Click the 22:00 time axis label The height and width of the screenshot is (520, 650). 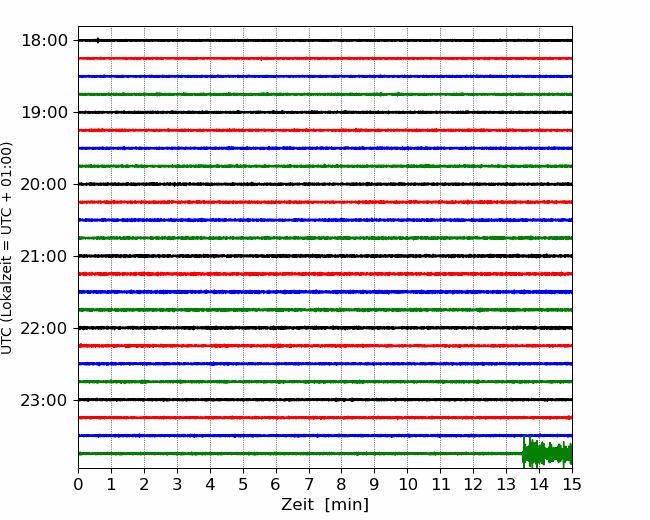coord(44,328)
